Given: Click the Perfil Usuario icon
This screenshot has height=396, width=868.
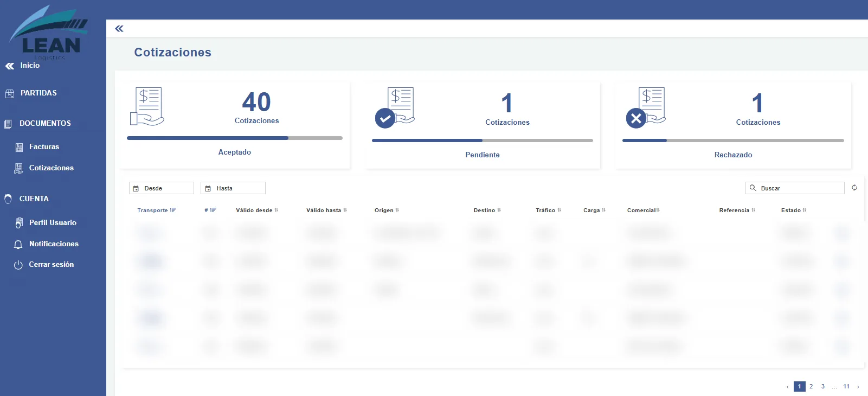Looking at the screenshot, I should [x=19, y=222].
